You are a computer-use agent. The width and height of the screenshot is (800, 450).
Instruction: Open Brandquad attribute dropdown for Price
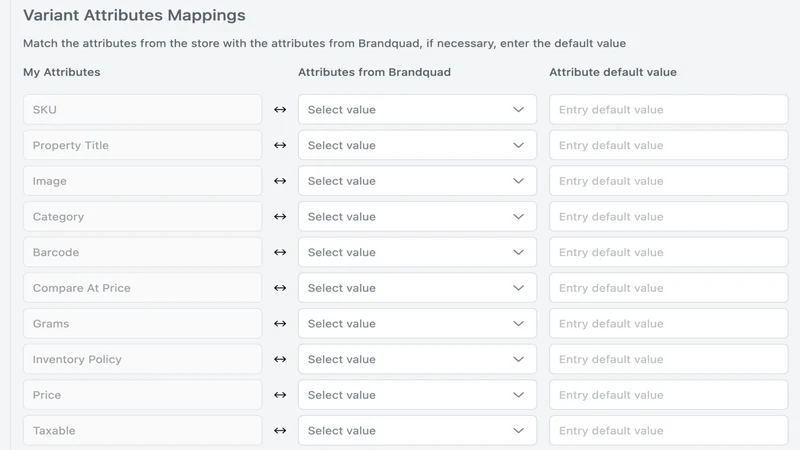tap(417, 395)
